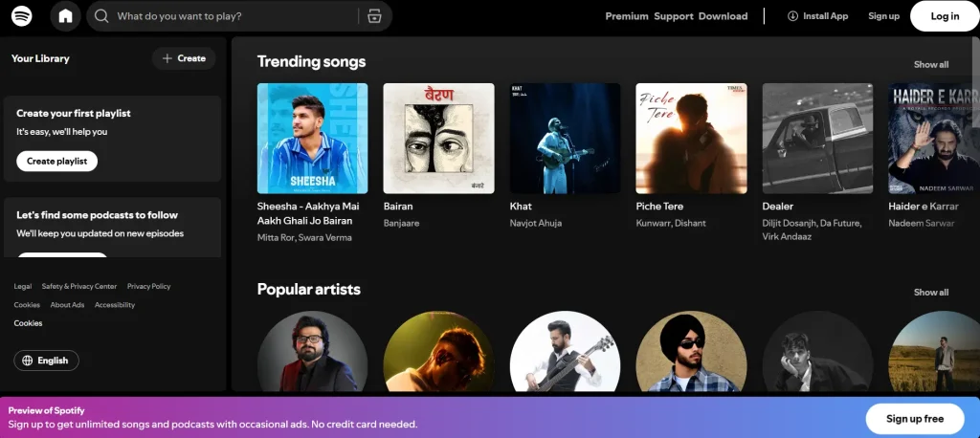Click the 'Your Library' label
980x438 pixels.
pos(40,58)
